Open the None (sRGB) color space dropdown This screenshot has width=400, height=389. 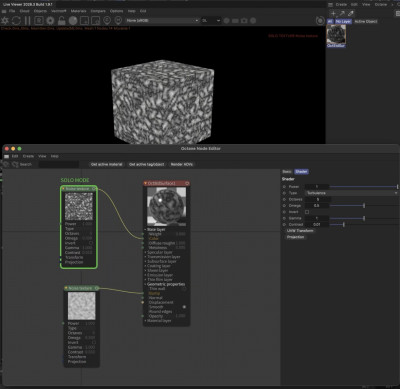click(x=162, y=21)
